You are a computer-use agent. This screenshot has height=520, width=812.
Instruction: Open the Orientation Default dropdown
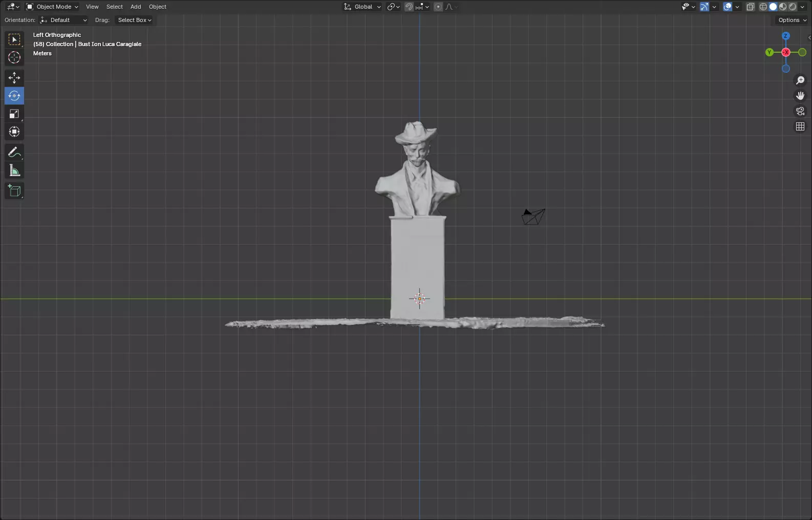coord(63,20)
